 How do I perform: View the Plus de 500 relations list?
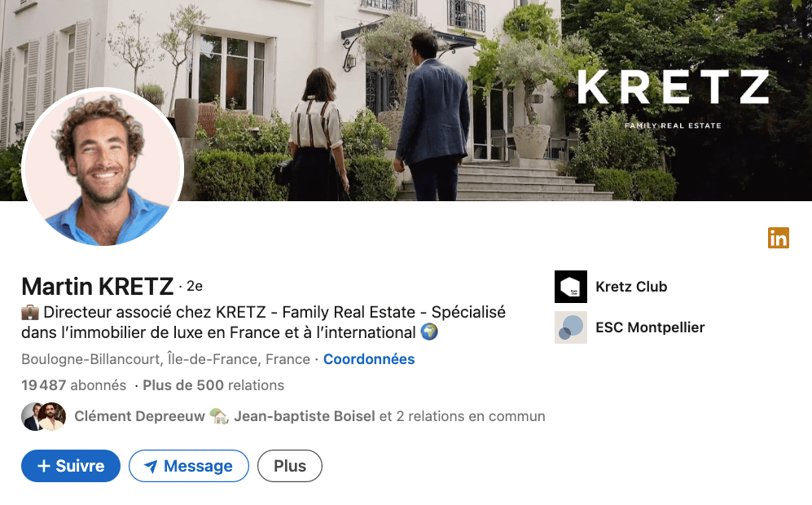(213, 385)
